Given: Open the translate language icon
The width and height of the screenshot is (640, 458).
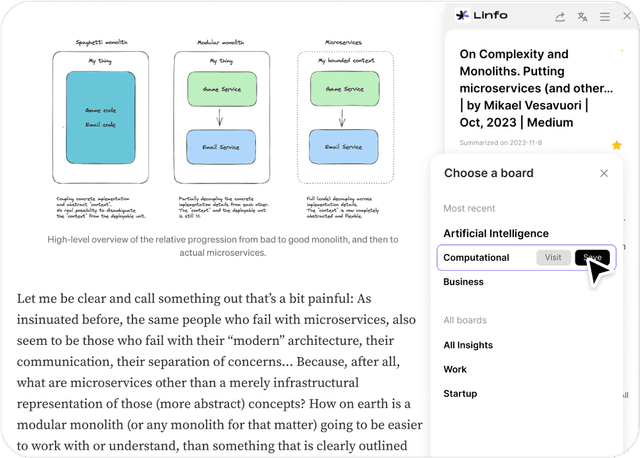Looking at the screenshot, I should coord(583,16).
